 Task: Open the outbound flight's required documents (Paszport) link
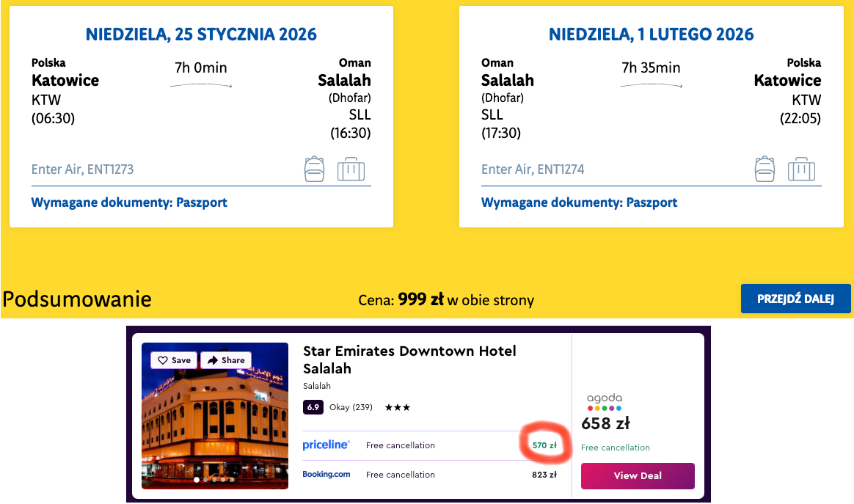129,202
